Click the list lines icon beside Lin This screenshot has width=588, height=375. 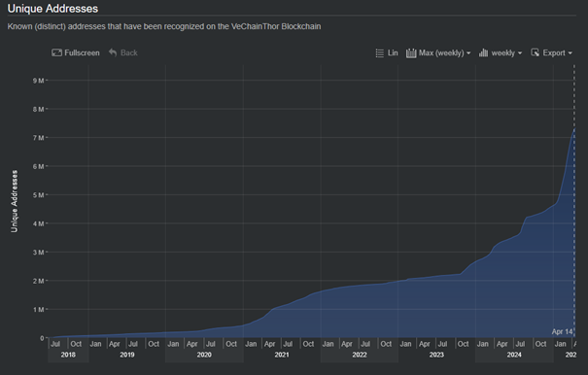(379, 53)
